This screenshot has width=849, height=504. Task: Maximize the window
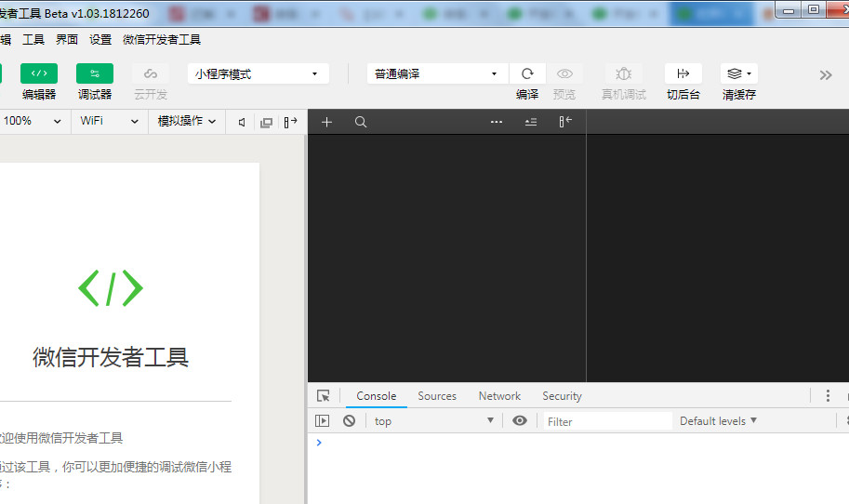pos(814,9)
